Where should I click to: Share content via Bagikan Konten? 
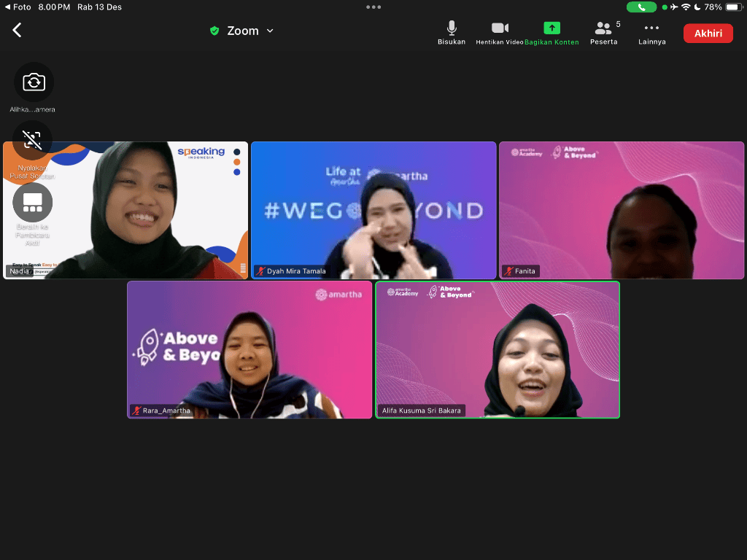point(551,33)
